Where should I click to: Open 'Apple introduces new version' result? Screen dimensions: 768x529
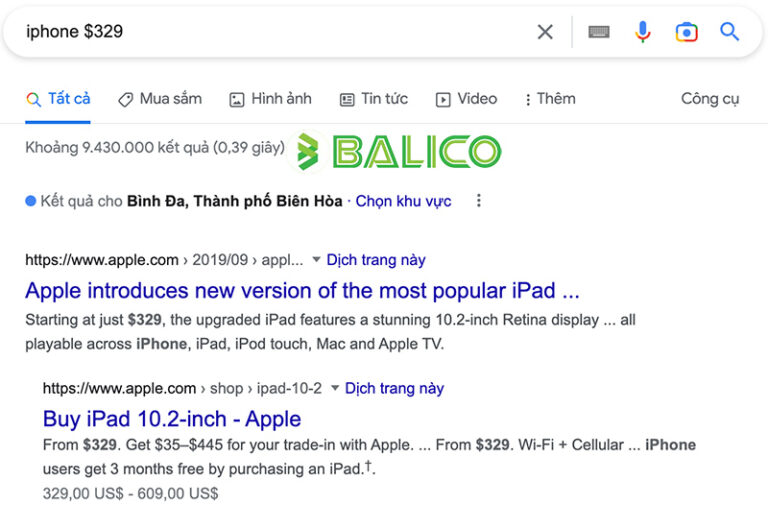(302, 290)
